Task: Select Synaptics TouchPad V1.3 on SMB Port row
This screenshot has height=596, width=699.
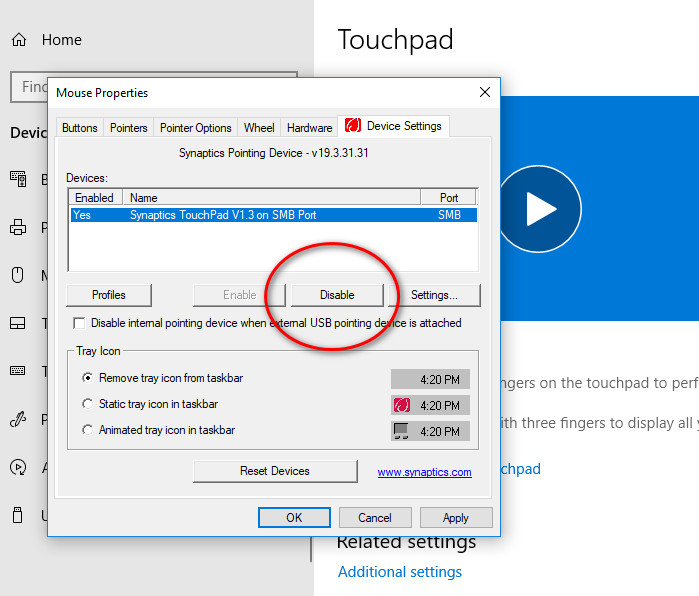Action: [x=274, y=215]
